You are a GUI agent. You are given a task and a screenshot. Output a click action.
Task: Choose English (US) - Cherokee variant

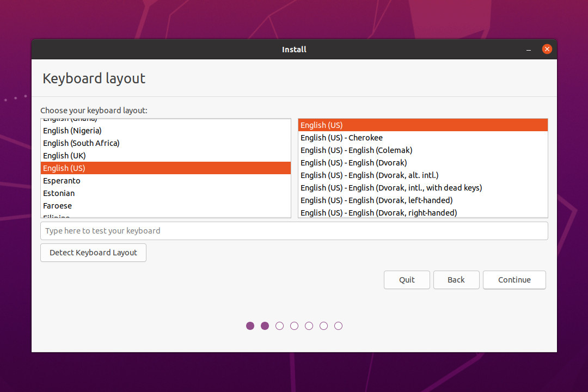[x=422, y=138]
